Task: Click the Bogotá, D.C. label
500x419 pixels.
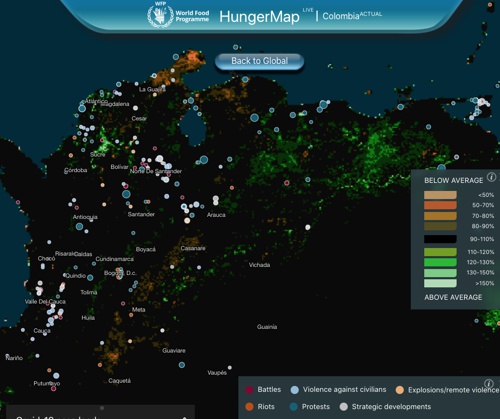Action: click(120, 273)
